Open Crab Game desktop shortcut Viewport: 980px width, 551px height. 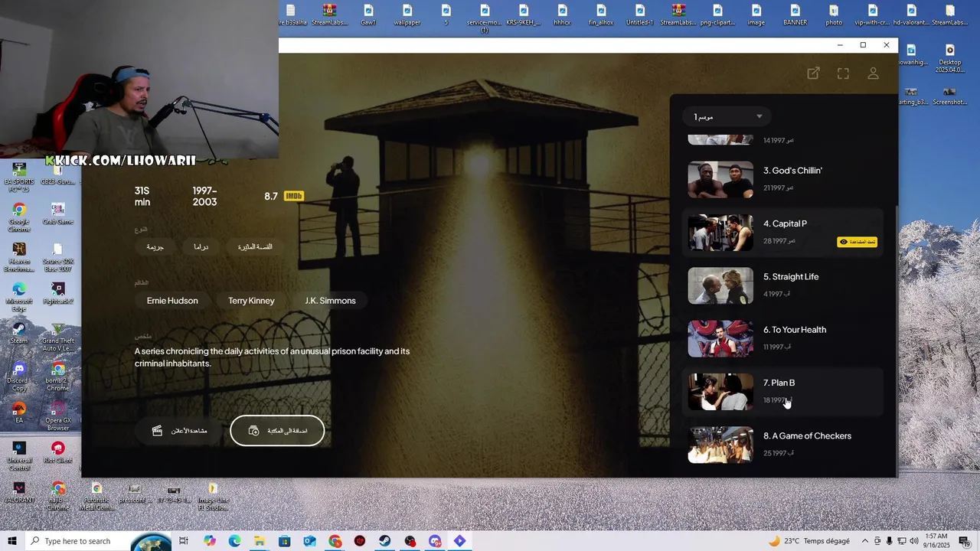58,214
